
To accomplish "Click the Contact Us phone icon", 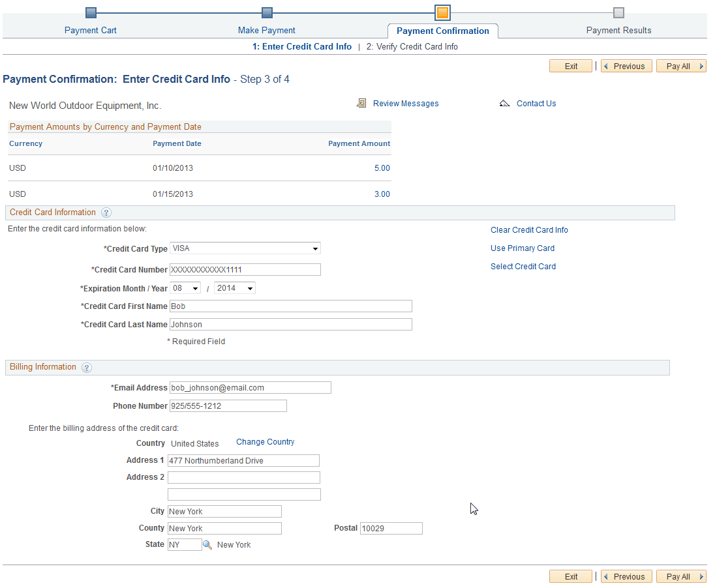I will [x=505, y=103].
